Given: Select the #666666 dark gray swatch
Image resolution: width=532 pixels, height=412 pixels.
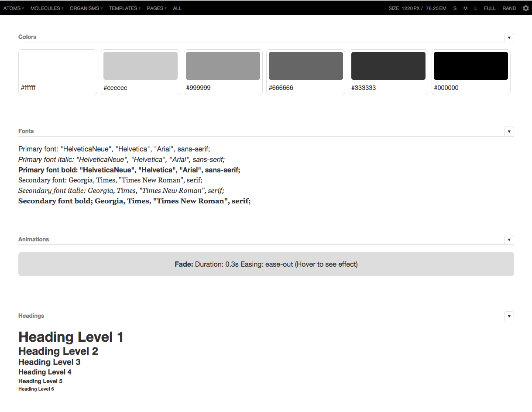Looking at the screenshot, I should [305, 72].
